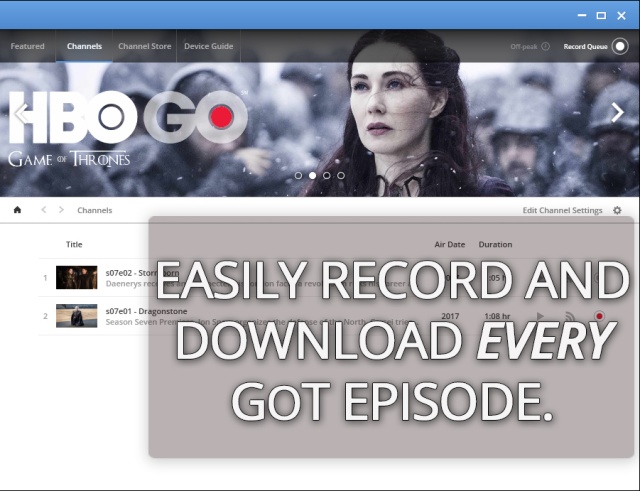Switch to the Channels tab

coord(84,46)
